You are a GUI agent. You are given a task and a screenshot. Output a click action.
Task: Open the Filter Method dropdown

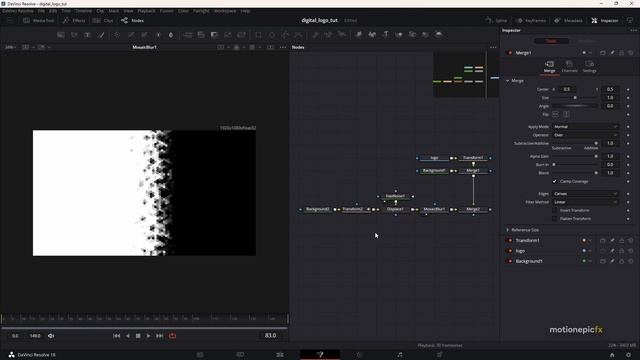point(585,202)
